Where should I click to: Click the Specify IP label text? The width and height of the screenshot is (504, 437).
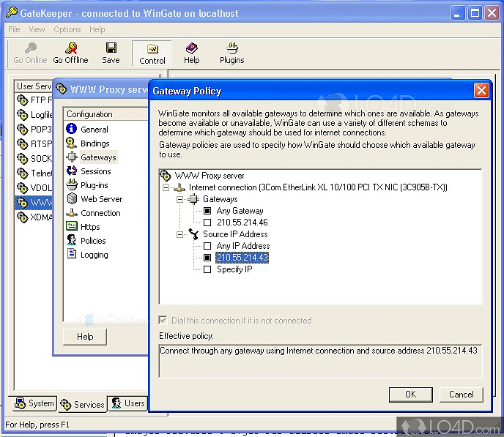[x=234, y=269]
